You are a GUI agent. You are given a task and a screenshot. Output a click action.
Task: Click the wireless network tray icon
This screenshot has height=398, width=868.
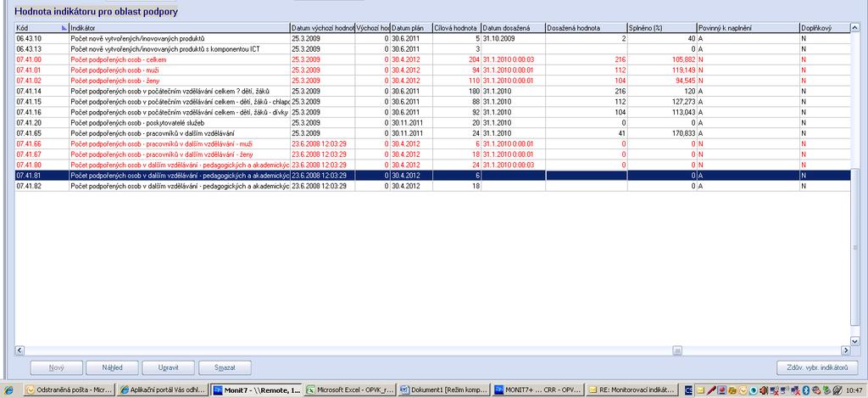[784, 390]
